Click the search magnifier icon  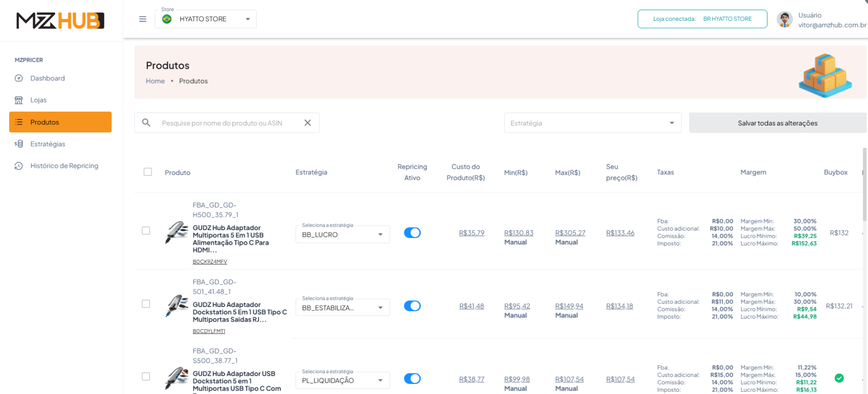tap(146, 123)
